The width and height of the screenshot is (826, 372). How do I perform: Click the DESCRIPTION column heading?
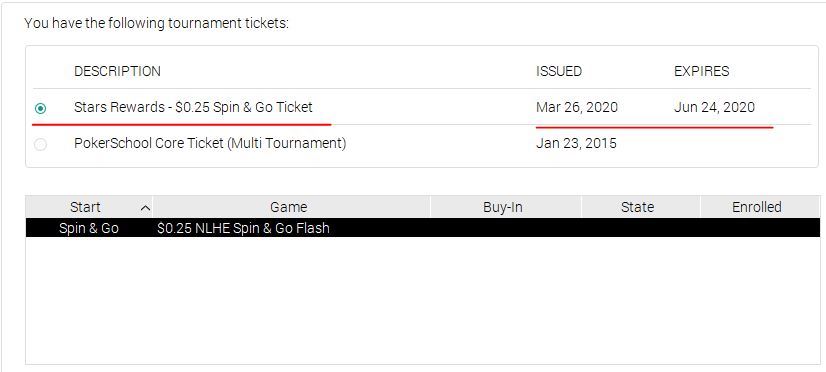117,71
